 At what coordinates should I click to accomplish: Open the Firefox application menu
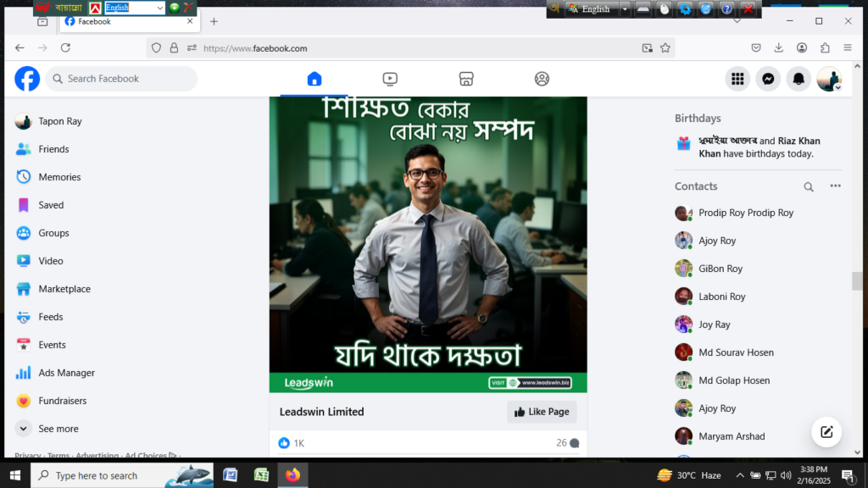point(848,47)
